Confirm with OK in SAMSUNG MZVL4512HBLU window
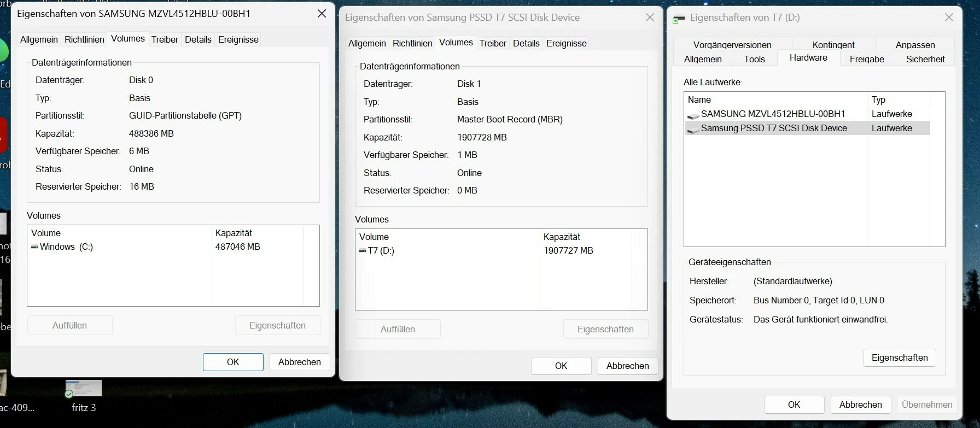Screen dimensions: 980x428 coord(233,362)
